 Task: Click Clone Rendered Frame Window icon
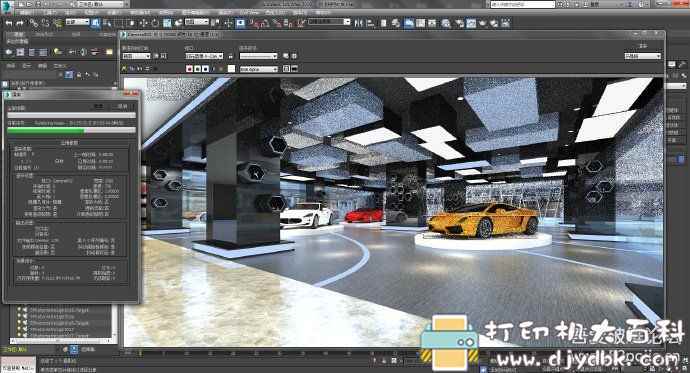click(140, 69)
